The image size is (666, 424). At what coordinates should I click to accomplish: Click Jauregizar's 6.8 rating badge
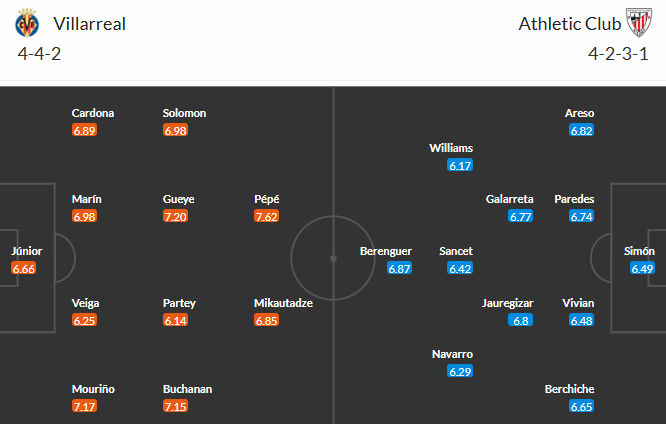520,321
